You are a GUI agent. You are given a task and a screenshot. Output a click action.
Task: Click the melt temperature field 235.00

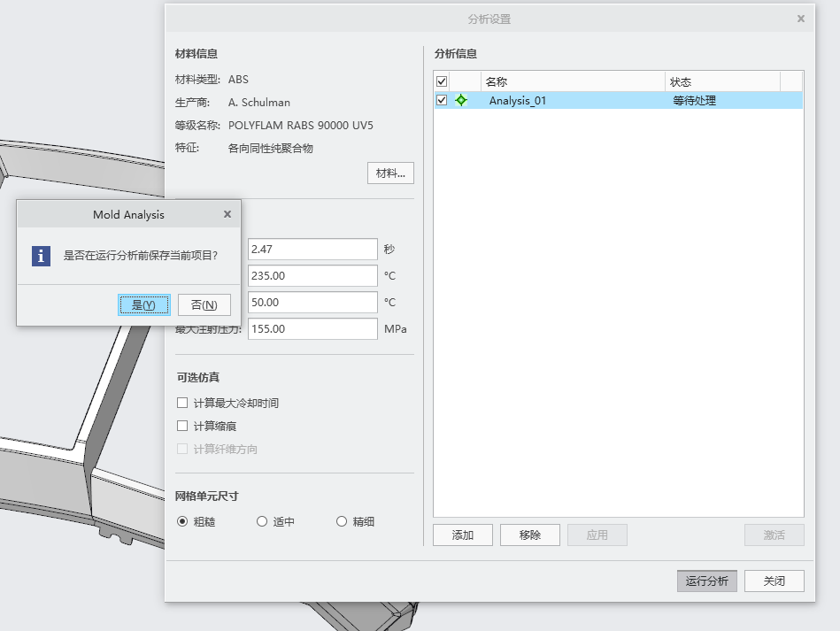coord(312,276)
